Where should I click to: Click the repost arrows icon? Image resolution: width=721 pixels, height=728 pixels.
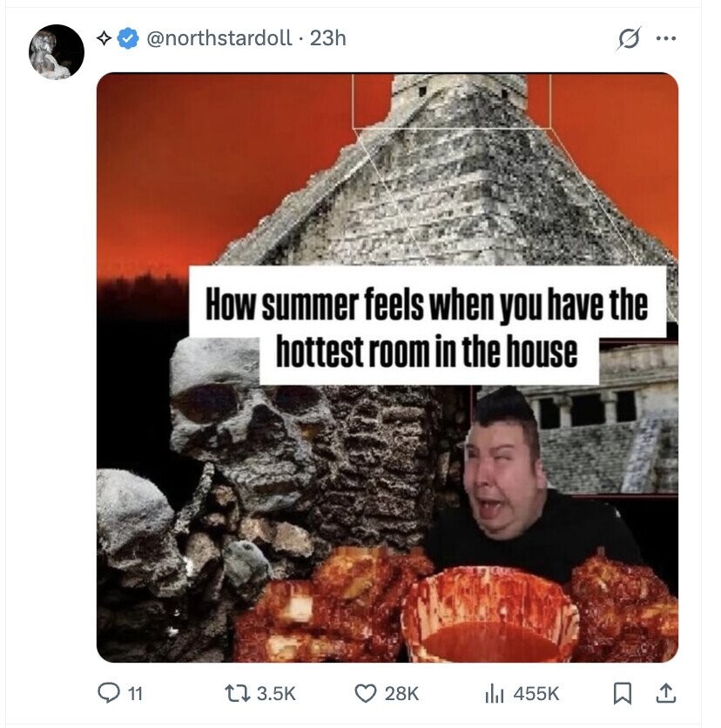[x=237, y=693]
